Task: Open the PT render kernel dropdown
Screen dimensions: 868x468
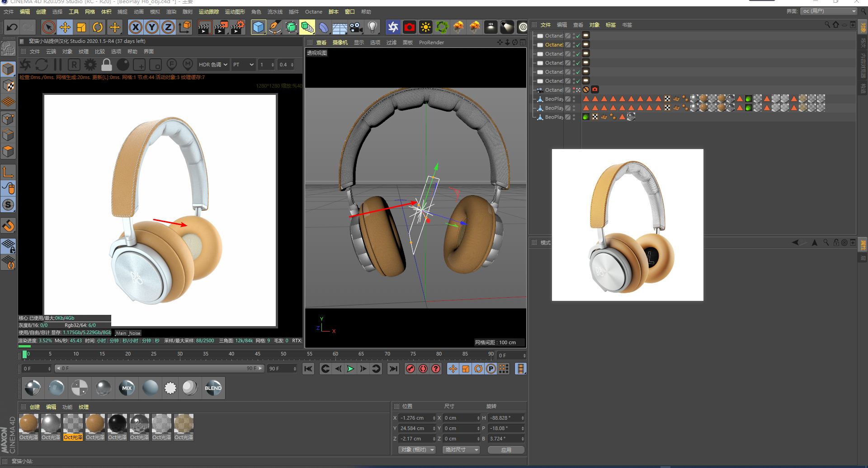Action: (x=243, y=65)
